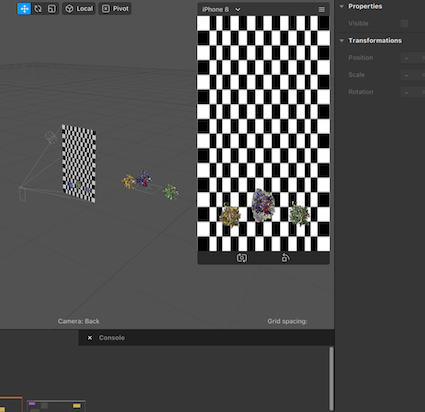
Task: Select the Rotate tool icon
Action: click(38, 9)
